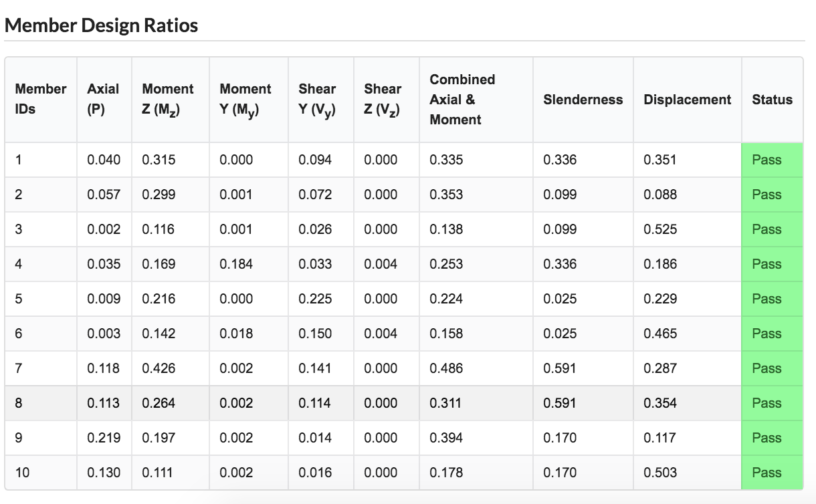Click the Member IDs column header
This screenshot has height=504, width=816.
click(41, 99)
